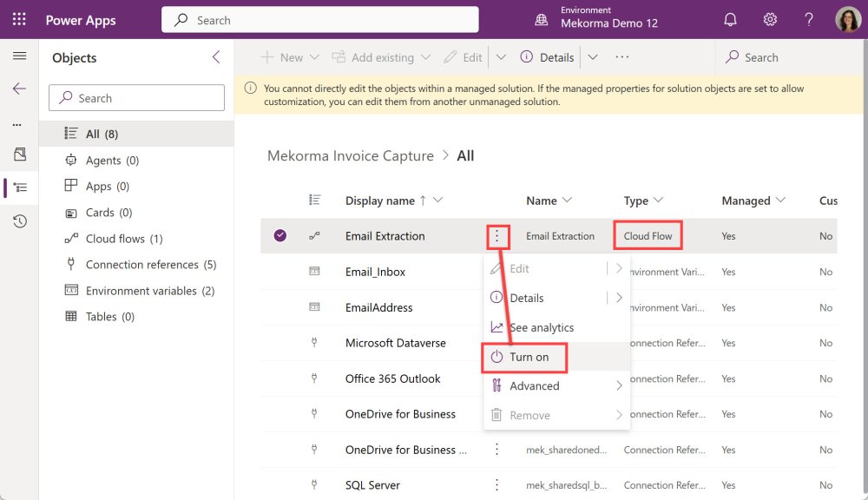Expand the Details command dropdown arrow
868x500 pixels.
pos(593,57)
